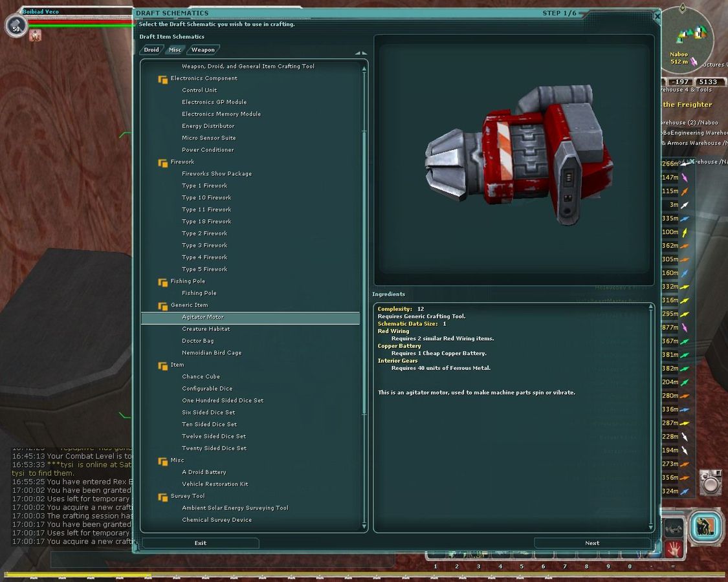Collapse the Electronics Component folder
Viewport: 728px width, 582px height.
(x=163, y=79)
